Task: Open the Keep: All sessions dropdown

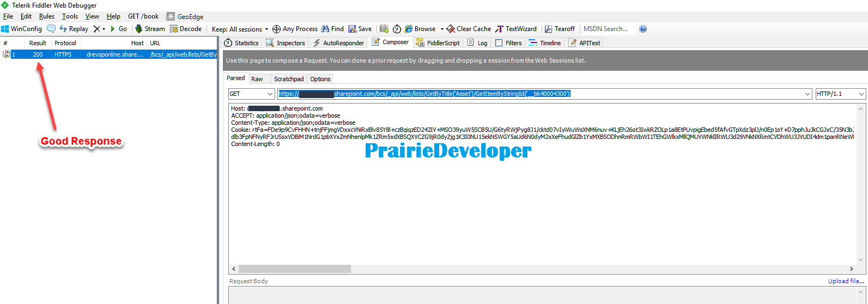Action: [240, 29]
